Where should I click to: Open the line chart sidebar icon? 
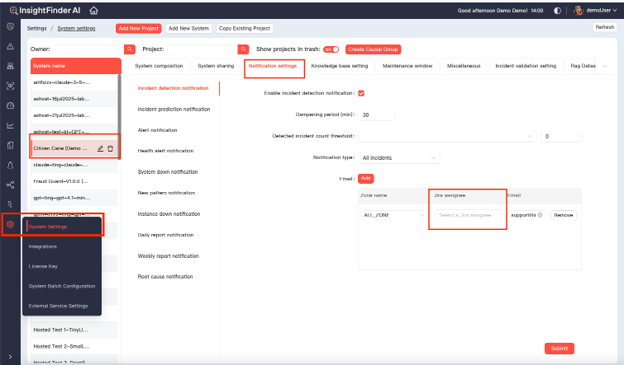(10, 126)
